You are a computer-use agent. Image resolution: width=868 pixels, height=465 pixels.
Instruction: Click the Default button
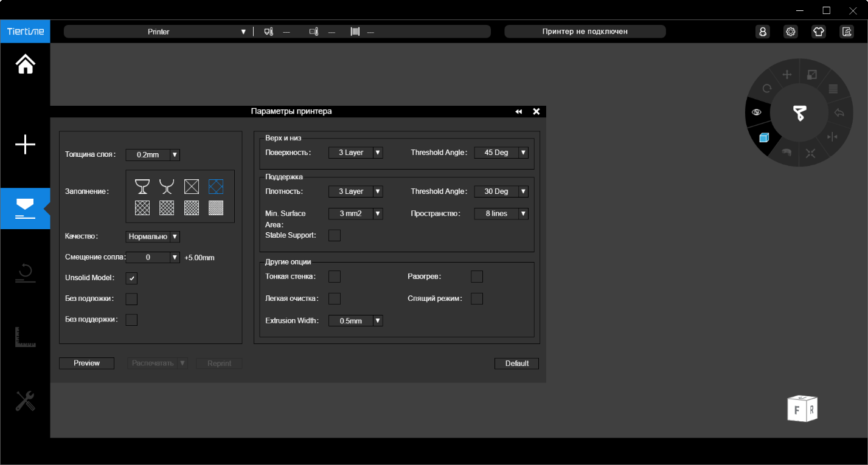click(516, 363)
